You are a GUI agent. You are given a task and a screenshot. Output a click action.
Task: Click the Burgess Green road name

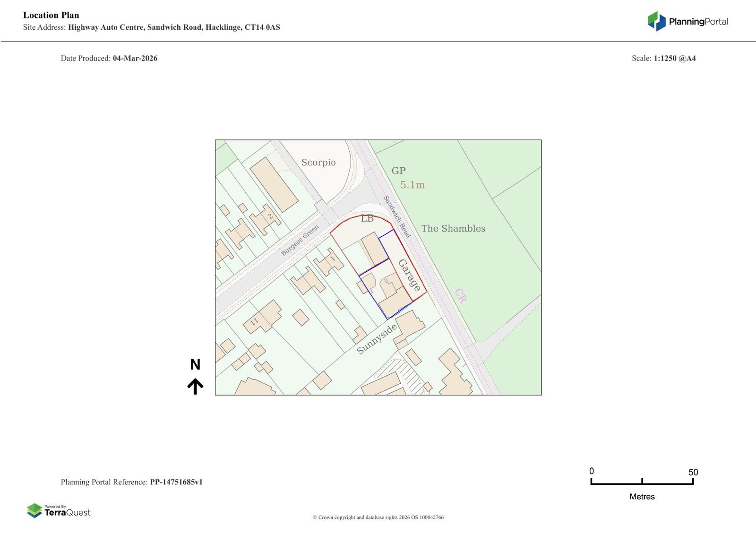pyautogui.click(x=300, y=241)
